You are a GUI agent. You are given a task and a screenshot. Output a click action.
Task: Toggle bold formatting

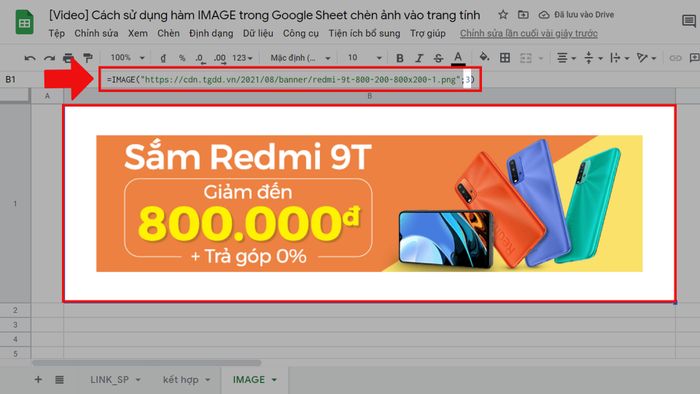pos(400,58)
